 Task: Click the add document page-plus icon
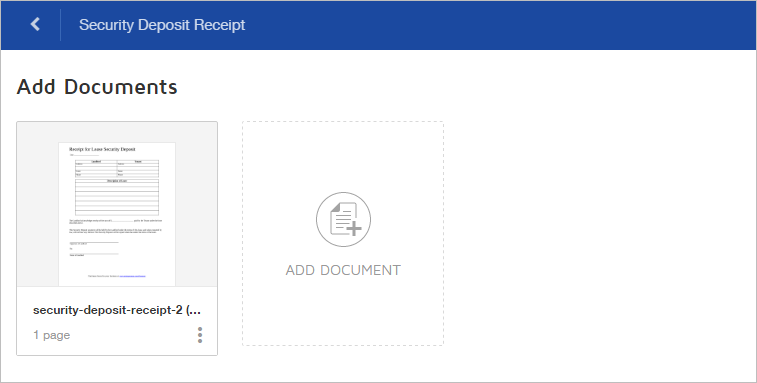pos(345,219)
